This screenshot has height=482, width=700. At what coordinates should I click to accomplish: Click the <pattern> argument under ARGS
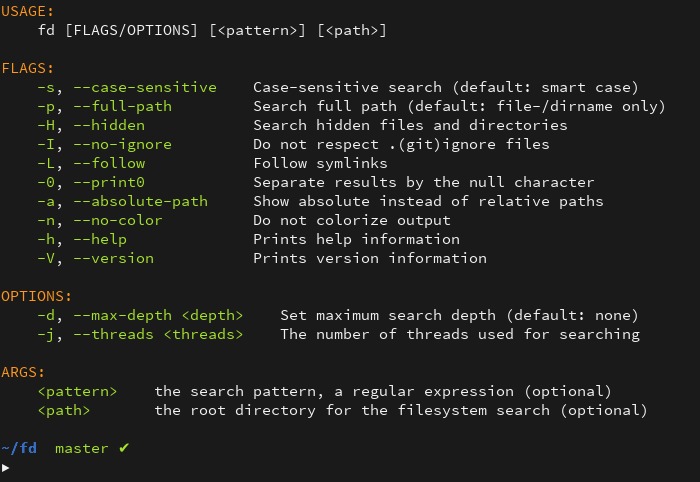(x=77, y=392)
